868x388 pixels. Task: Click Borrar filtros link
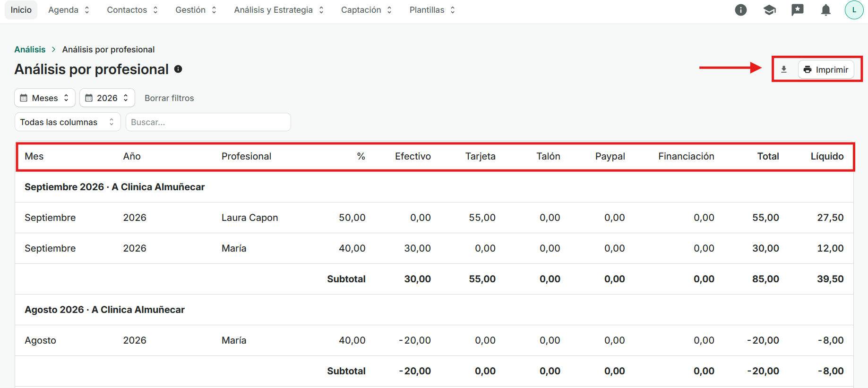coord(169,98)
